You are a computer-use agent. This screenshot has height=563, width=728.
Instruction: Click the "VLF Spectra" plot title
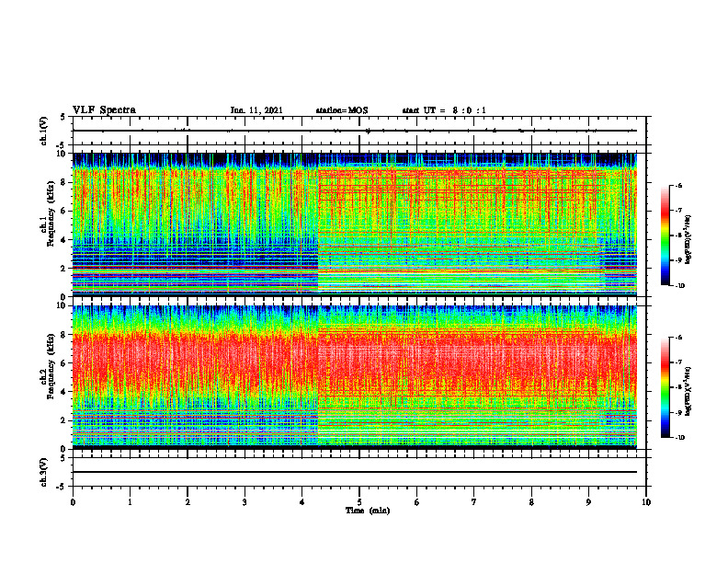pyautogui.click(x=104, y=110)
